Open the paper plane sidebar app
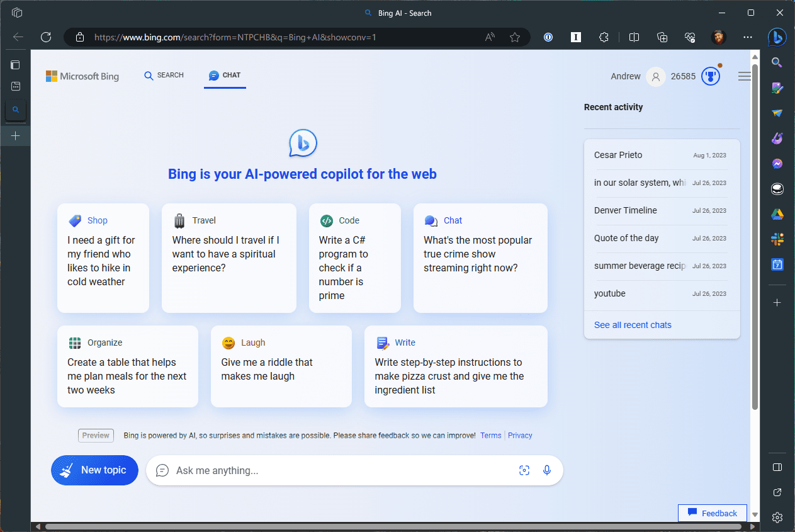The image size is (795, 532). click(777, 113)
